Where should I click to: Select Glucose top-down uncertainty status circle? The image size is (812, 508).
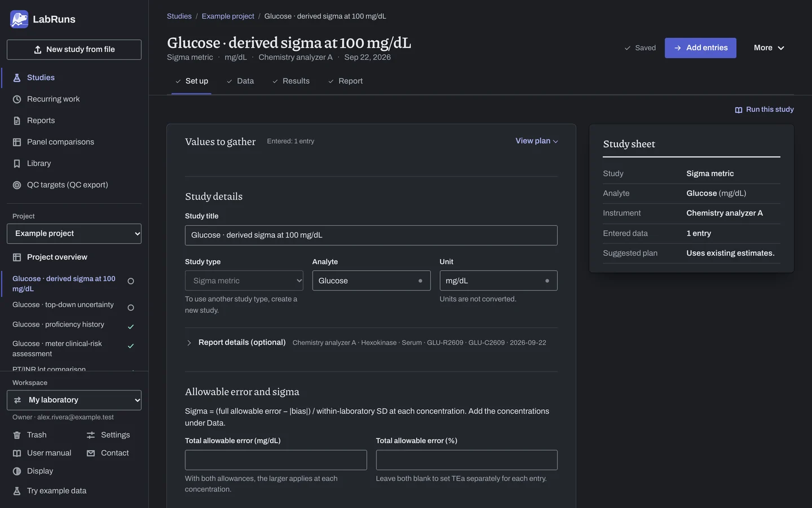point(131,308)
